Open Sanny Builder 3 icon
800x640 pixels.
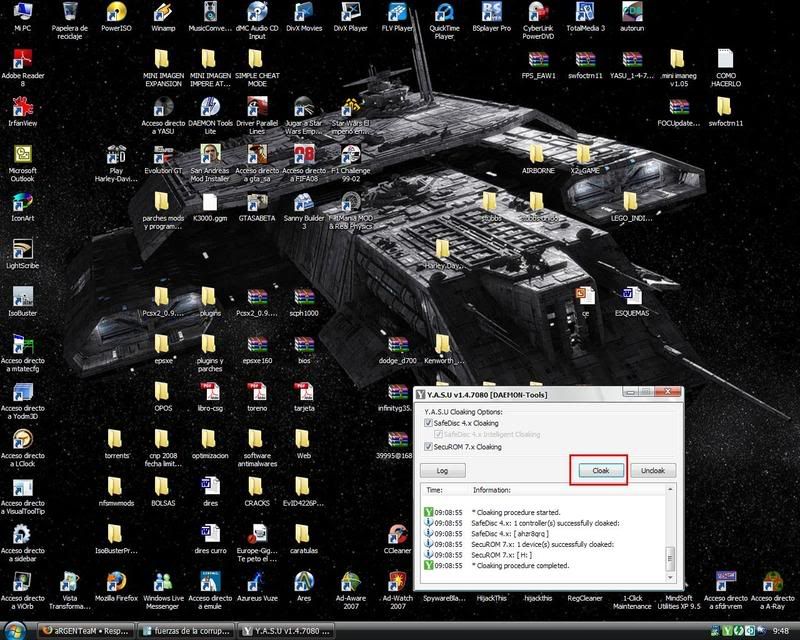304,210
